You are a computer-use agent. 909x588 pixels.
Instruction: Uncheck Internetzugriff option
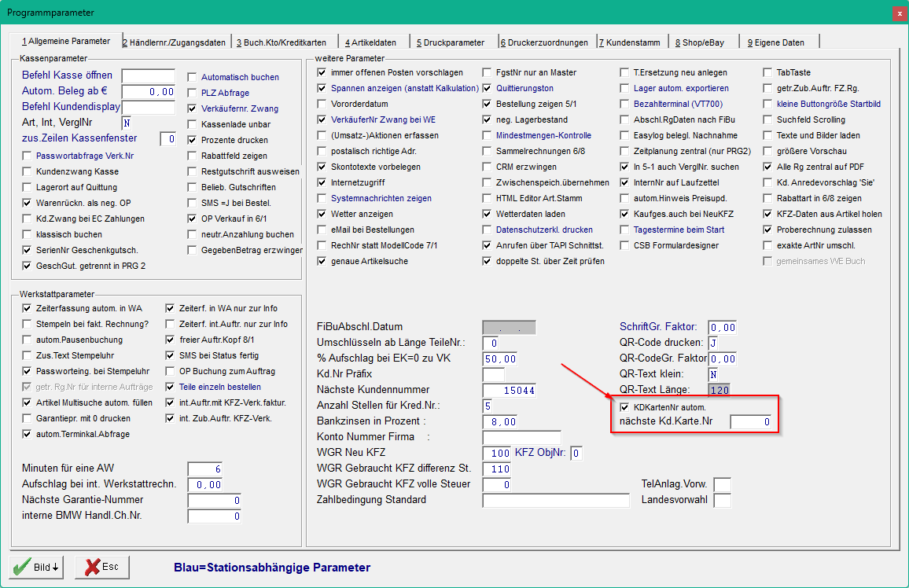click(x=322, y=182)
